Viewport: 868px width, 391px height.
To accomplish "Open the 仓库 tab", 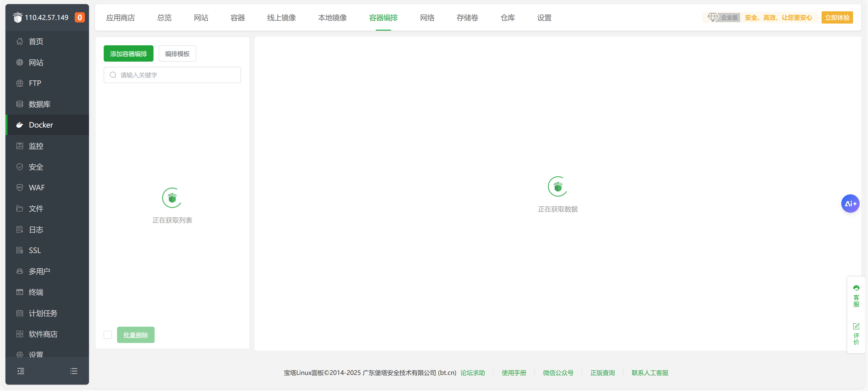I will 507,17.
